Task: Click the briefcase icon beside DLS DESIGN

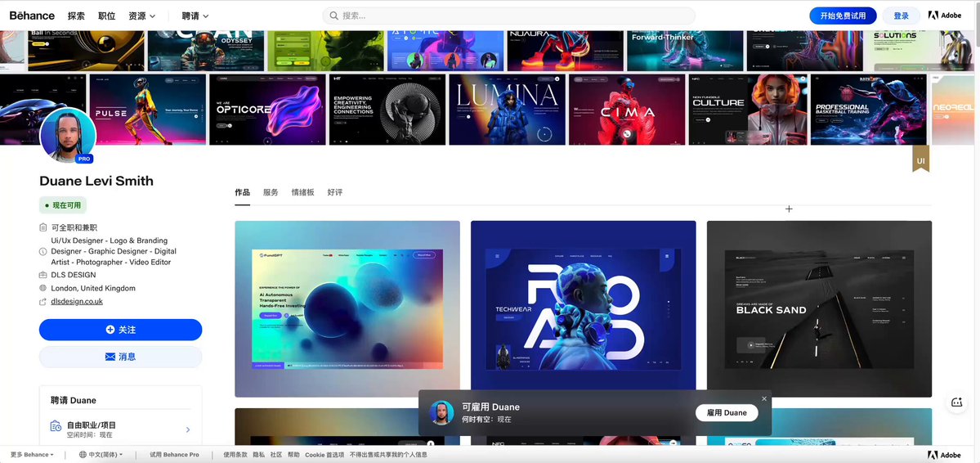Action: tap(43, 276)
